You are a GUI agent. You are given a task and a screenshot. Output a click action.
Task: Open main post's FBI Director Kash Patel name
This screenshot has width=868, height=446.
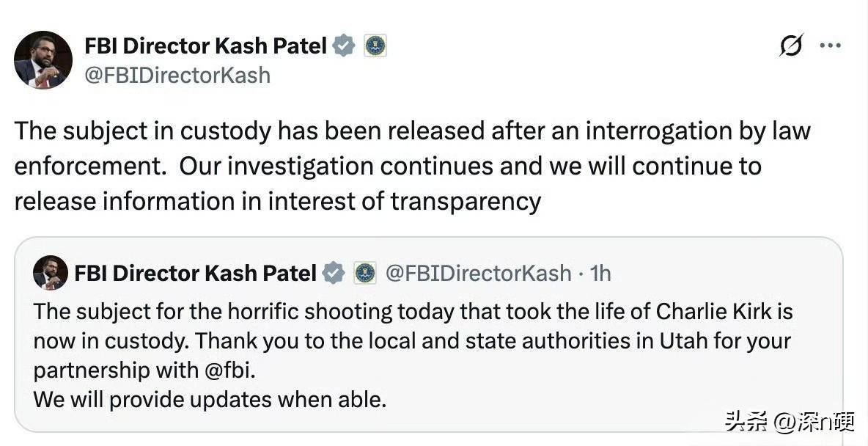[205, 46]
